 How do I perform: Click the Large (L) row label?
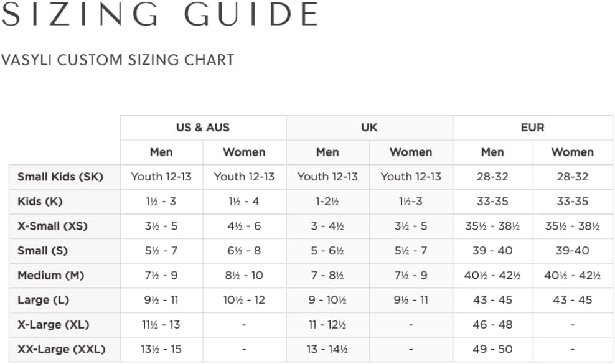coord(44,301)
